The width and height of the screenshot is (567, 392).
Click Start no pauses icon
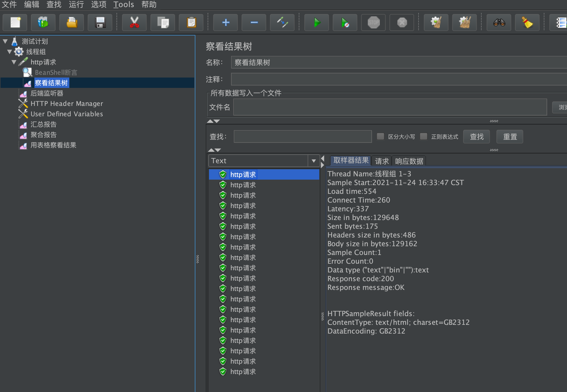pyautogui.click(x=345, y=22)
